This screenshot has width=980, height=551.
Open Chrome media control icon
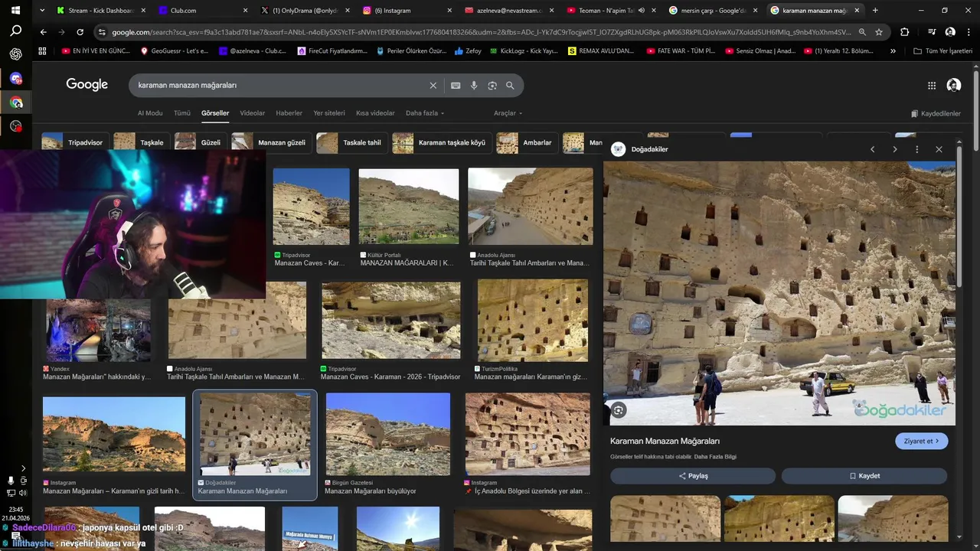(931, 32)
